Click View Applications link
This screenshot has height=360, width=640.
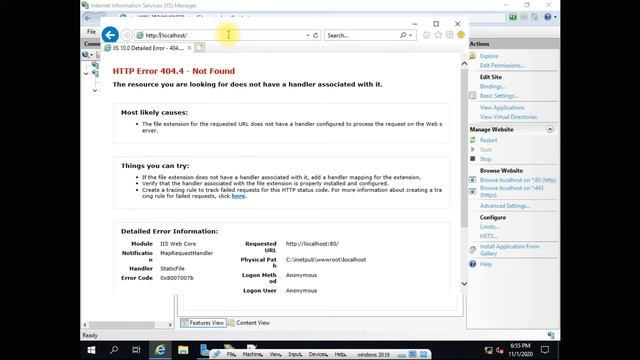pyautogui.click(x=502, y=108)
